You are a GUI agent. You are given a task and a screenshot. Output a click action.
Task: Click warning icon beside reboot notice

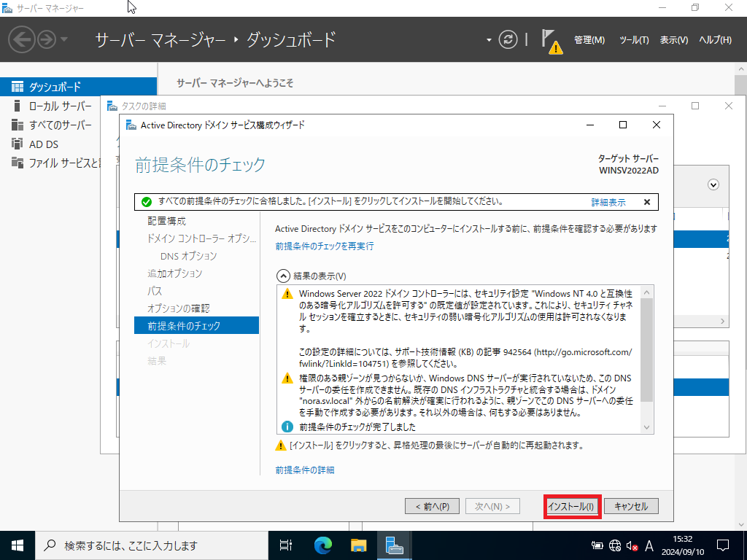281,446
